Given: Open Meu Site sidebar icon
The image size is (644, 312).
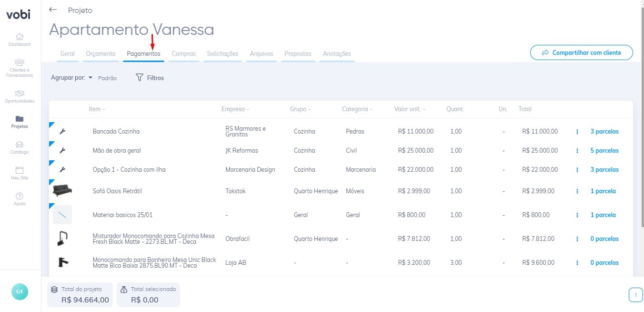Looking at the screenshot, I should pyautogui.click(x=20, y=170).
